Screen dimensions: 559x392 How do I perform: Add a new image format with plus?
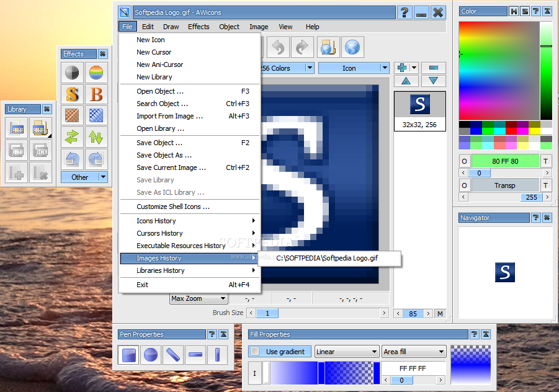402,68
